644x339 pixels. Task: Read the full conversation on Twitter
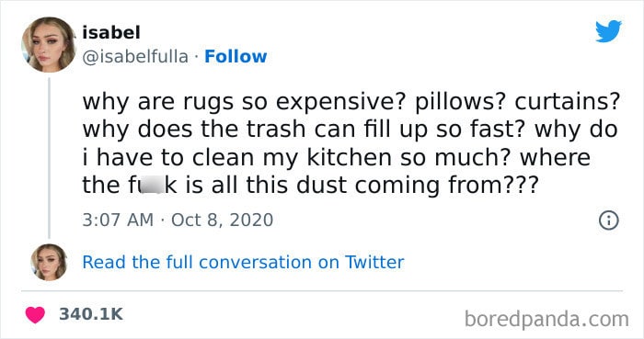click(243, 262)
